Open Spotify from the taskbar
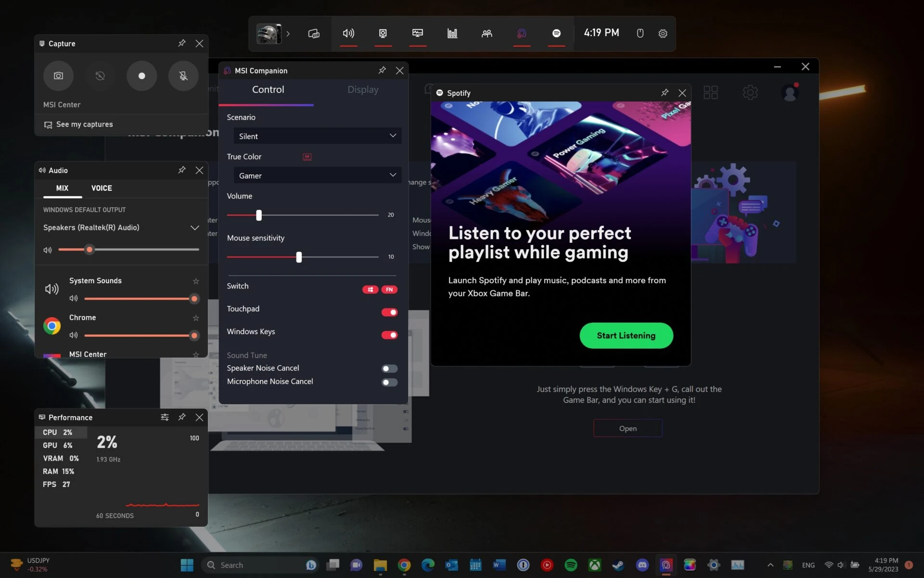This screenshot has width=924, height=578. point(571,565)
